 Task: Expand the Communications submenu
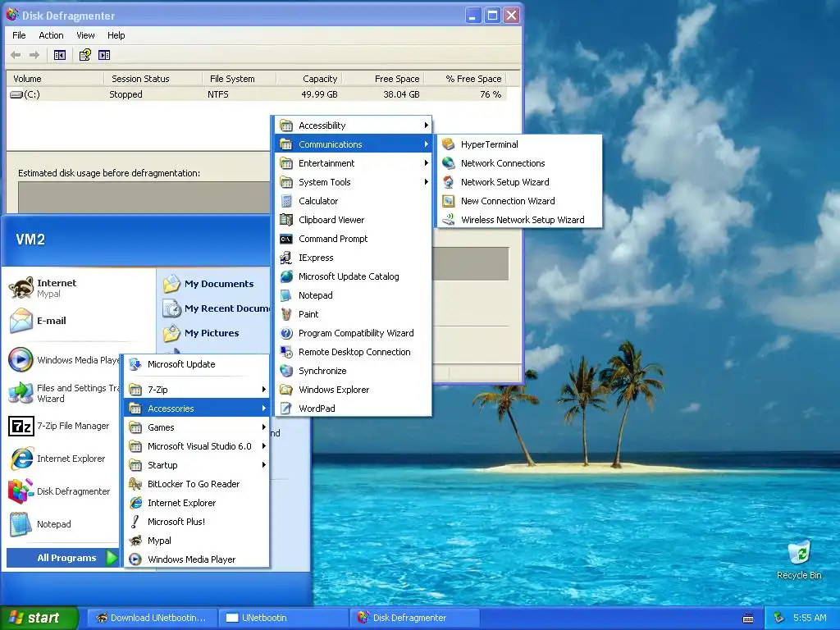[x=354, y=144]
